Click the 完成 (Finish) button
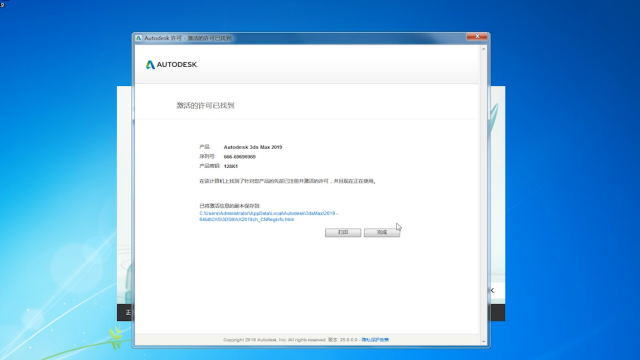Viewport: 640px width, 360px height. 382,232
